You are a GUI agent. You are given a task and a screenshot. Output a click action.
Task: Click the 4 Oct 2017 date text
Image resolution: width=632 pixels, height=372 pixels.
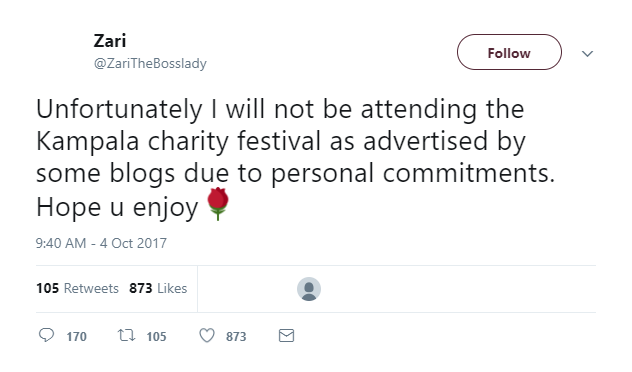tap(133, 243)
